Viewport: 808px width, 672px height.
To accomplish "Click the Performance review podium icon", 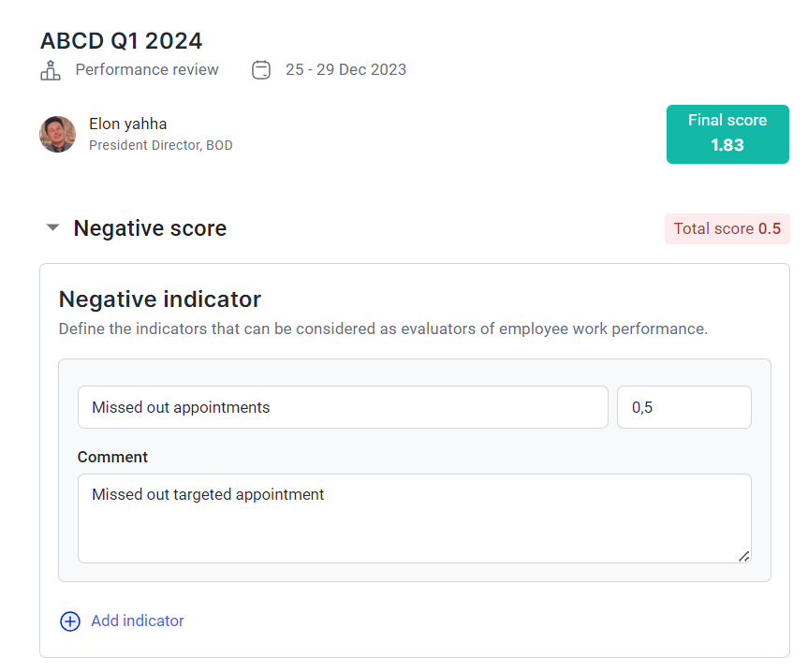I will pos(51,69).
